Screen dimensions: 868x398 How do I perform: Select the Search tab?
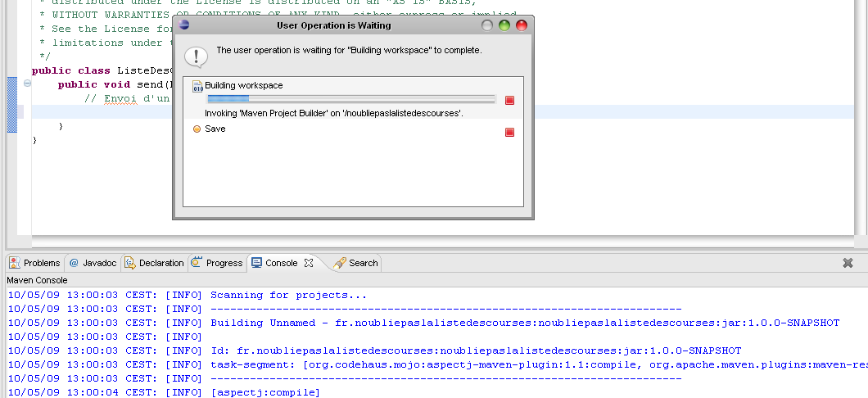coord(356,263)
